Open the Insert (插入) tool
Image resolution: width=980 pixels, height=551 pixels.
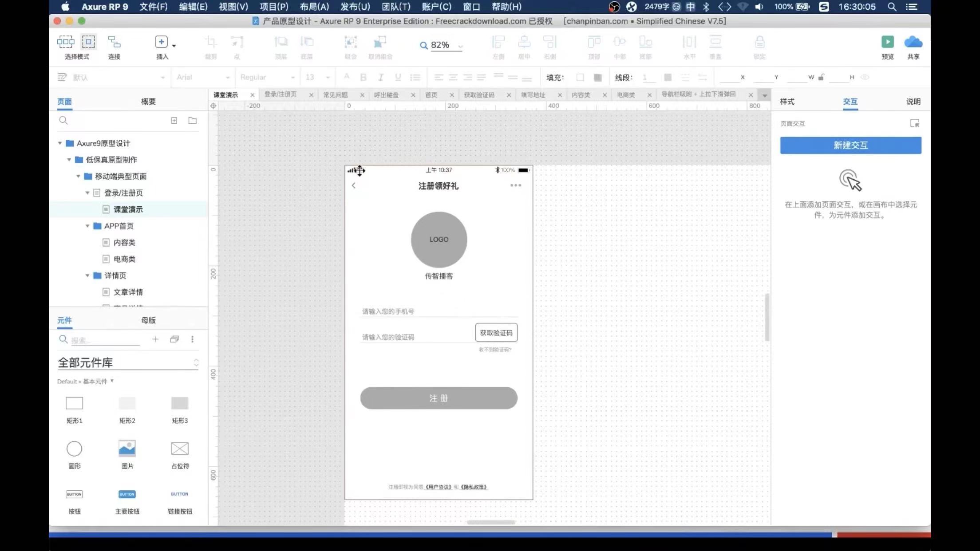click(162, 42)
